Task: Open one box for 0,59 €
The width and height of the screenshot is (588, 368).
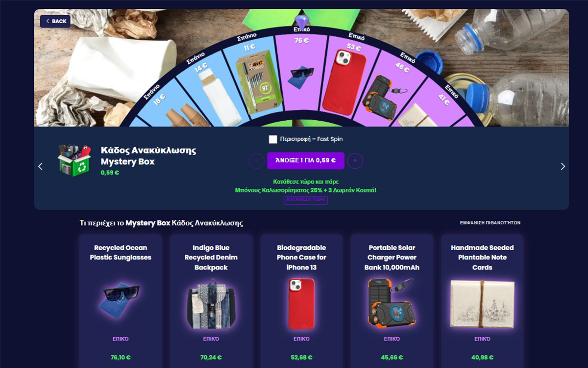Action: pyautogui.click(x=306, y=160)
